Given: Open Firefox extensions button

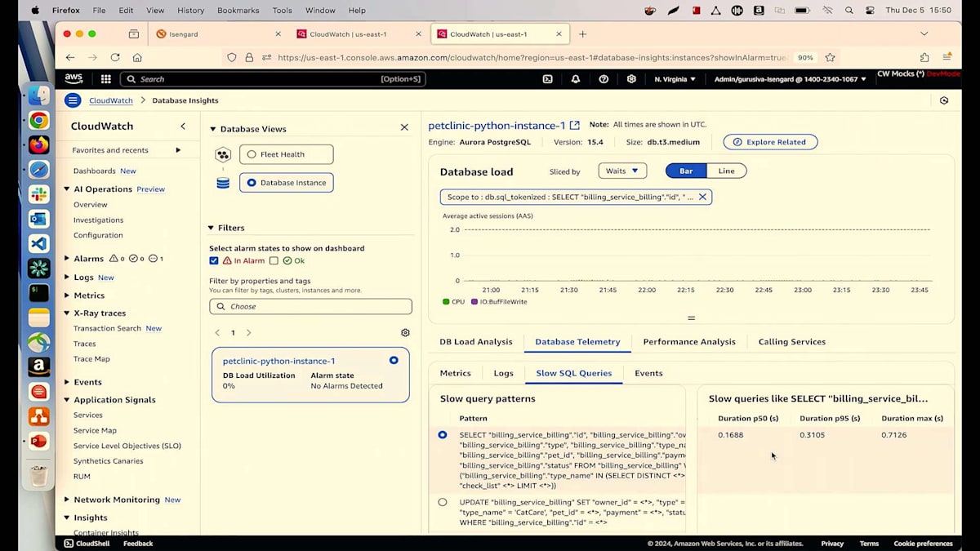Looking at the screenshot, I should (x=924, y=57).
